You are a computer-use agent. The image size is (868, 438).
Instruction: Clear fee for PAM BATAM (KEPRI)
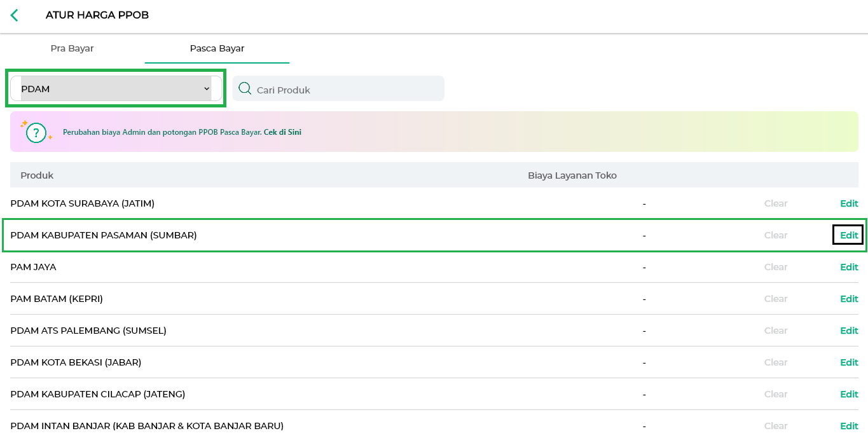point(776,299)
